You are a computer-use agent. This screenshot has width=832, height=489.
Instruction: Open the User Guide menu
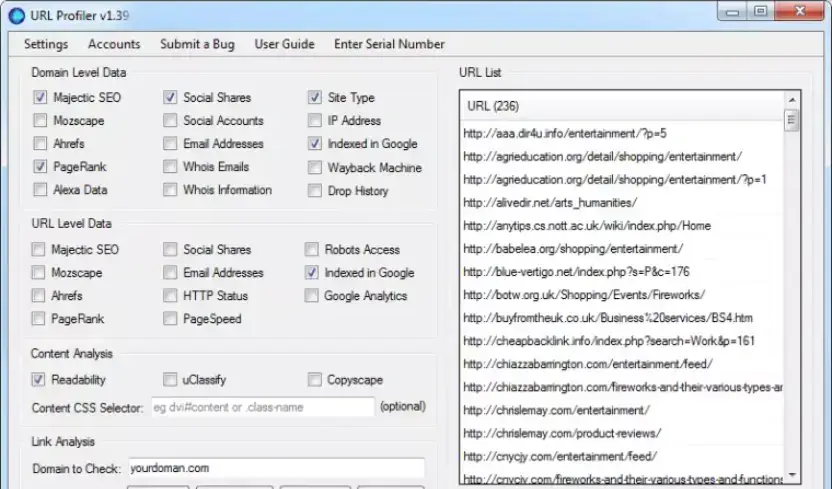(284, 44)
